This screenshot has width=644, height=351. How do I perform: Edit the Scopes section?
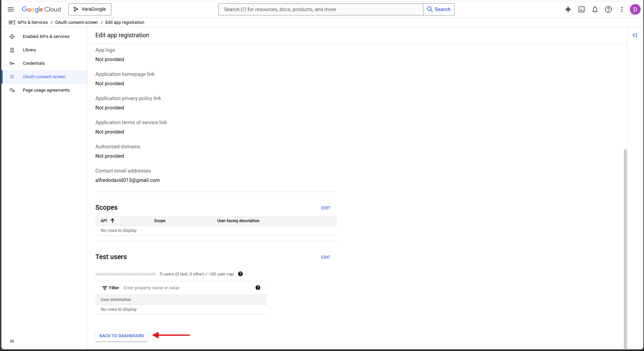coord(326,208)
